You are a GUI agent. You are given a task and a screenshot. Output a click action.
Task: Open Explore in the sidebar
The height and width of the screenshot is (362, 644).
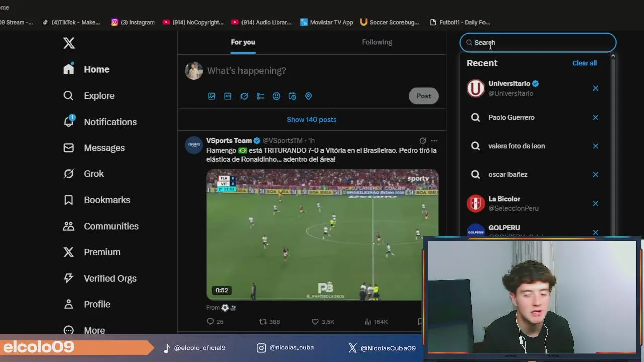[89, 96]
